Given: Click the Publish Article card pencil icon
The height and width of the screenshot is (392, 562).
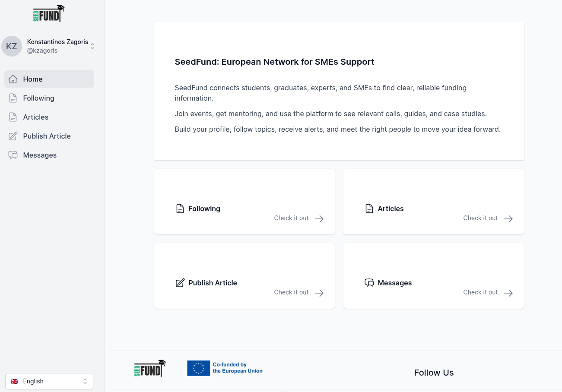Looking at the screenshot, I should coord(180,283).
